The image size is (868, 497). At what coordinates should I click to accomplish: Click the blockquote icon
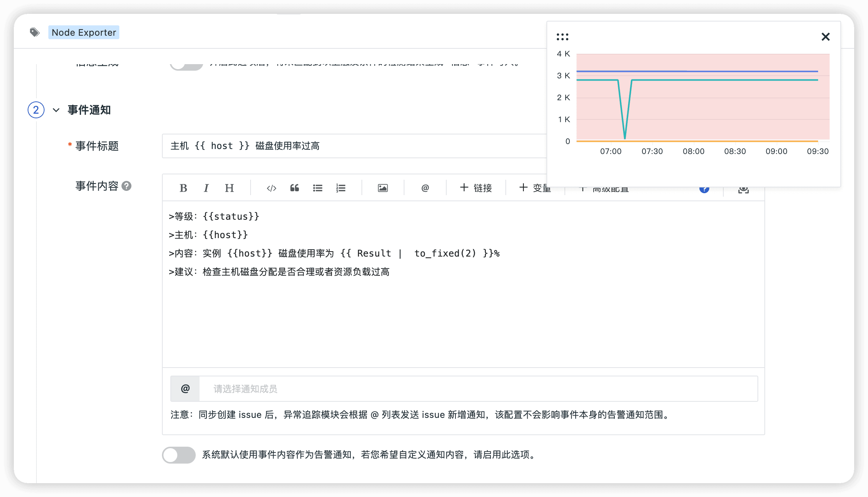click(x=294, y=188)
